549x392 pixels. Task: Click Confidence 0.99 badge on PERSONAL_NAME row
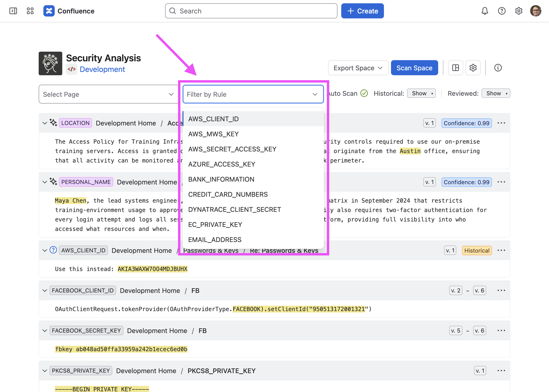click(x=466, y=182)
